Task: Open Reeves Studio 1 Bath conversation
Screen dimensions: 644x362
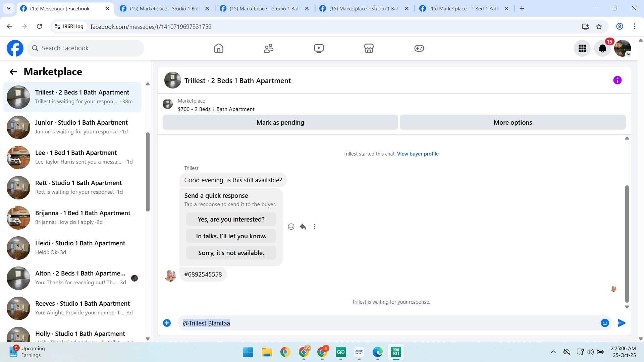Action: click(72, 308)
